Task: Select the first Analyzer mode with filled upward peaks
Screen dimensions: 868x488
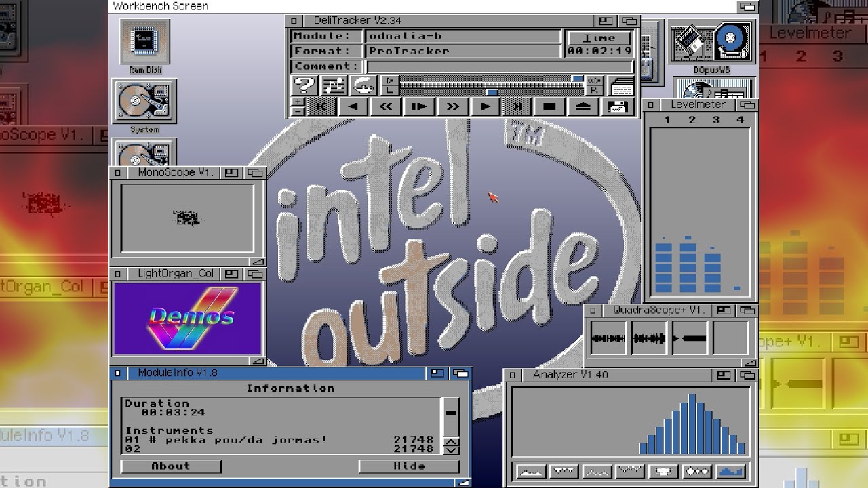Action: (x=530, y=471)
